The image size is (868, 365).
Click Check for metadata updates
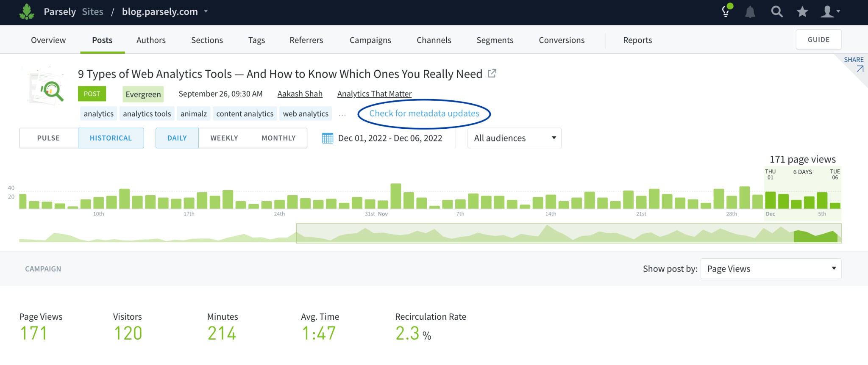(x=424, y=113)
